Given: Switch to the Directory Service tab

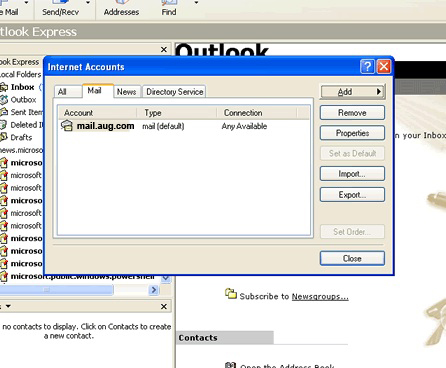Looking at the screenshot, I should (x=174, y=92).
